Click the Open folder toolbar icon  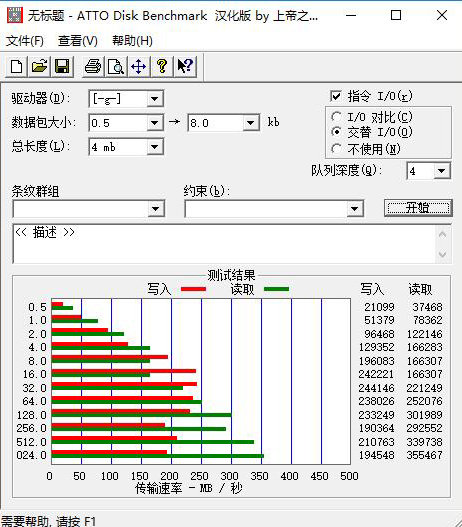(x=40, y=66)
